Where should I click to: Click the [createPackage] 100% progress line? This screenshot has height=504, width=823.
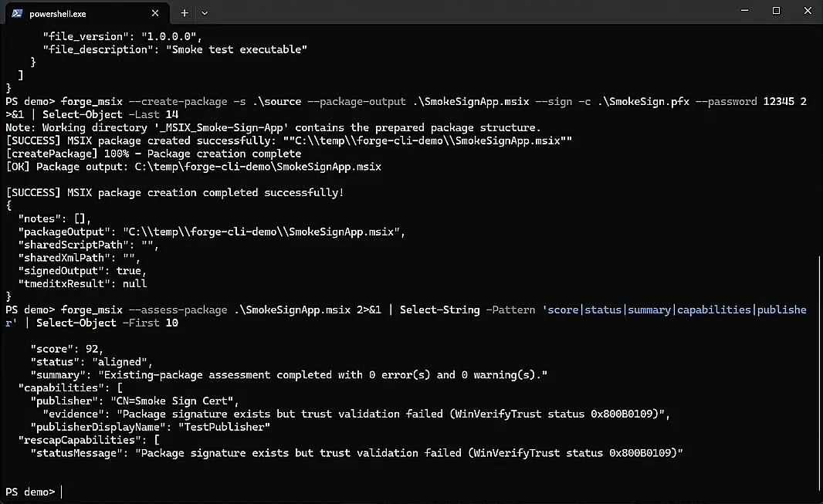[x=154, y=154]
